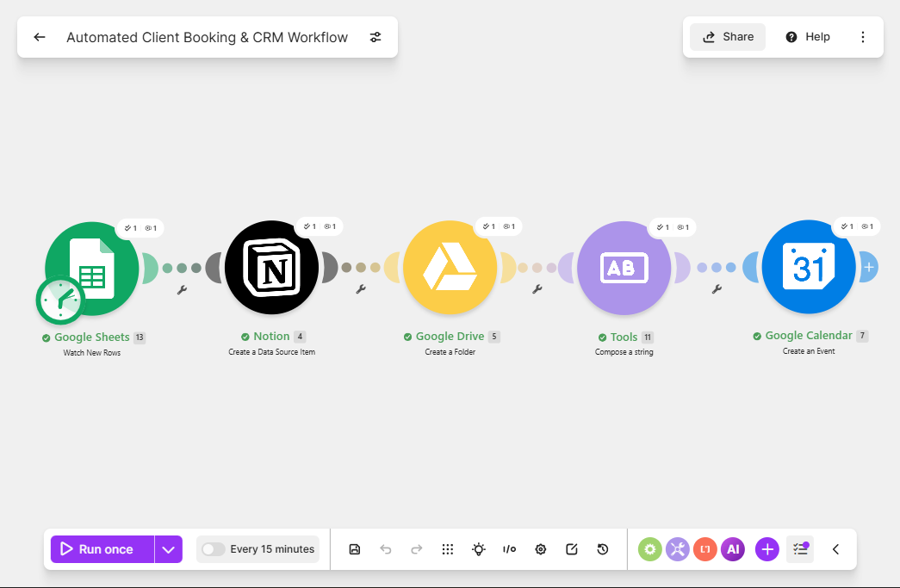The image size is (900, 588).
Task: Click the auto-align grid icon
Action: [x=448, y=549]
